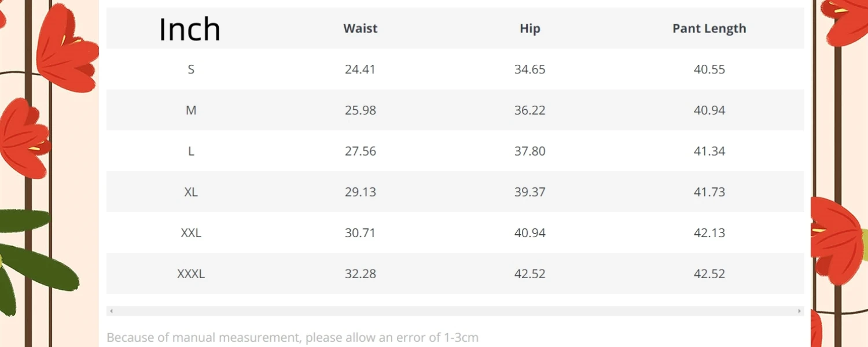Select the Waist column header
This screenshot has height=347, width=868.
tap(361, 28)
